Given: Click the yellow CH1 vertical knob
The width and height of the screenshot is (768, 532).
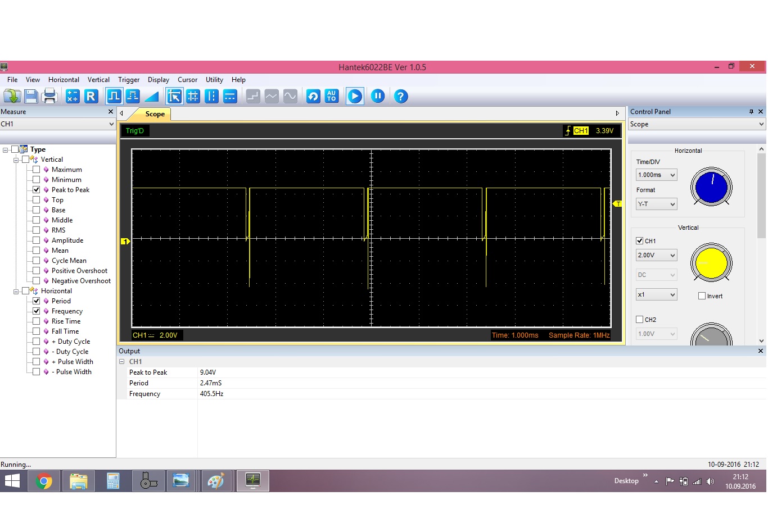Looking at the screenshot, I should pyautogui.click(x=711, y=263).
